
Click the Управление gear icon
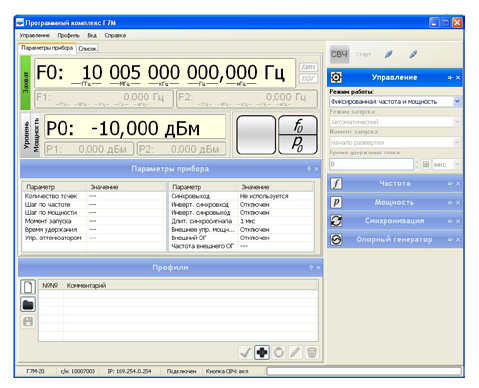coord(336,78)
